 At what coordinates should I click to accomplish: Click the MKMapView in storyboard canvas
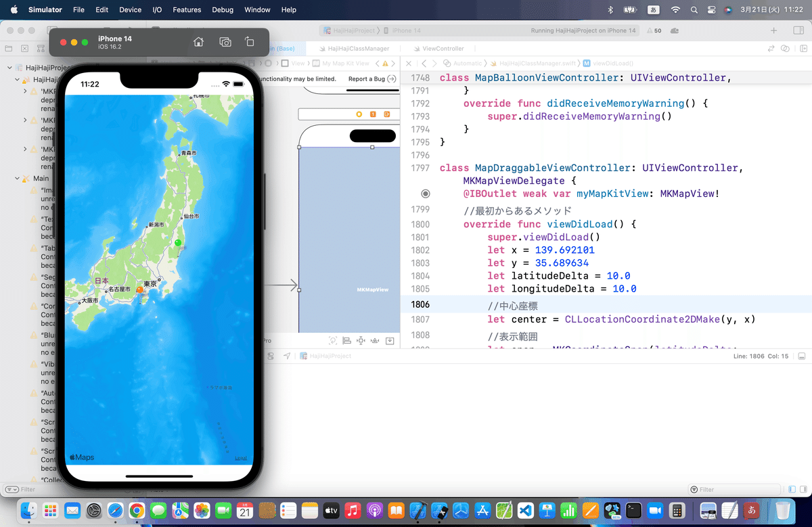349,240
